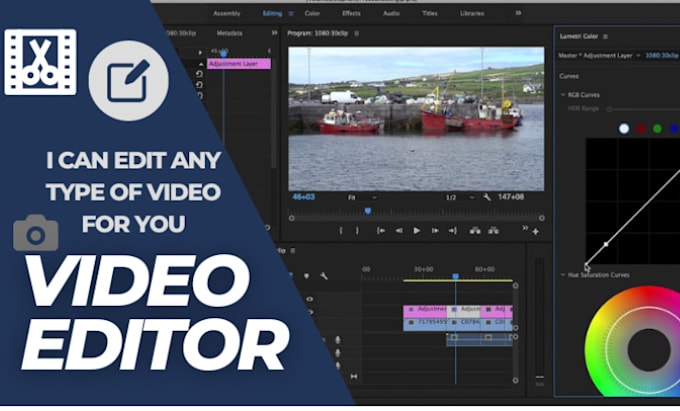Screen dimensions: 680x411
Task: Click the HDR Range slider handle
Action: pyautogui.click(x=609, y=109)
